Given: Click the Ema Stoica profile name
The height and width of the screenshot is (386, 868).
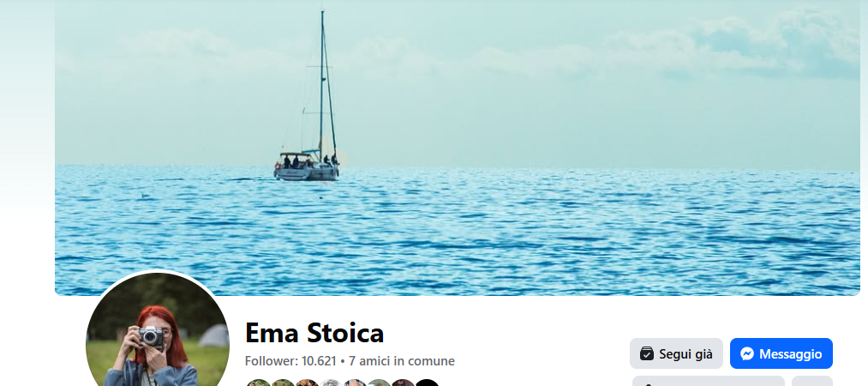Looking at the screenshot, I should 314,333.
